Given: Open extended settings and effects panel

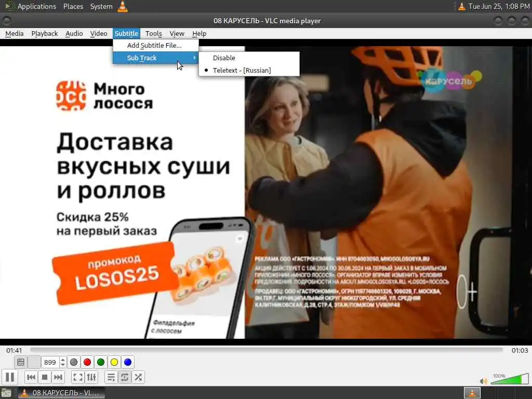Looking at the screenshot, I should (x=91, y=377).
